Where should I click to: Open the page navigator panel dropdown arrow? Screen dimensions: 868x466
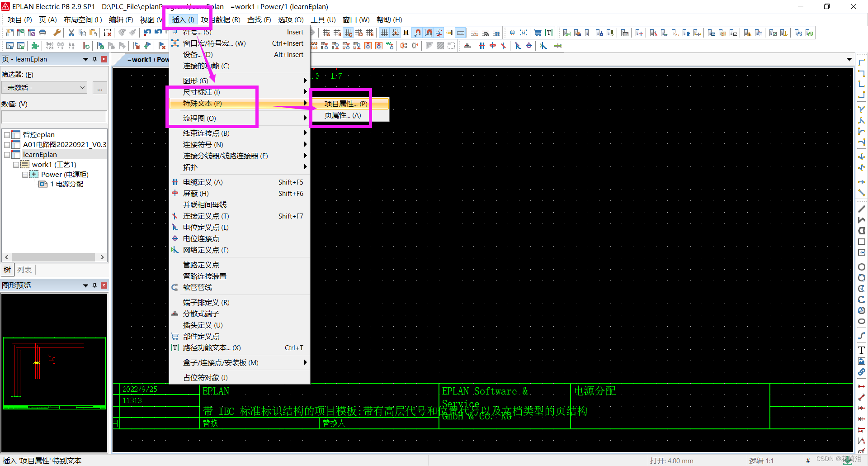click(85, 59)
